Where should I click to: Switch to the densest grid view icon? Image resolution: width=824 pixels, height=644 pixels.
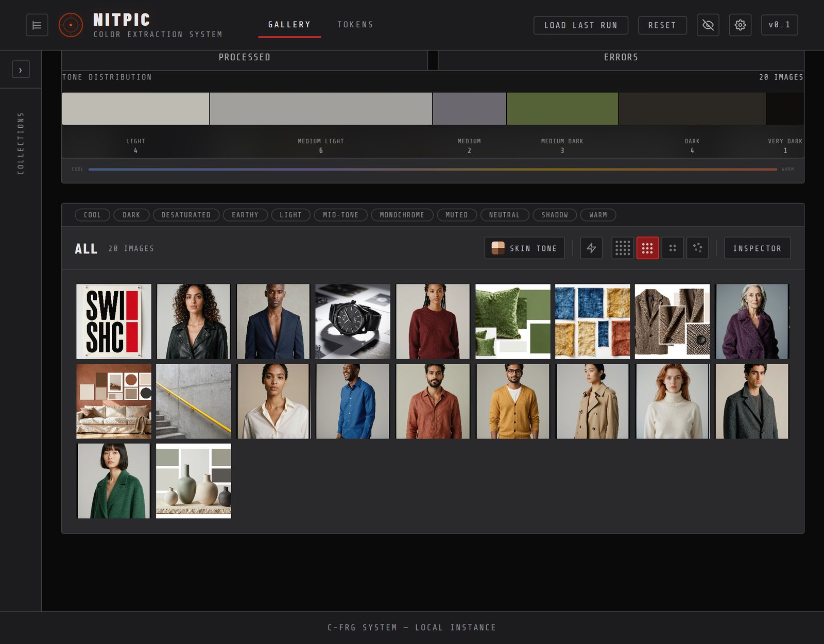(x=623, y=248)
